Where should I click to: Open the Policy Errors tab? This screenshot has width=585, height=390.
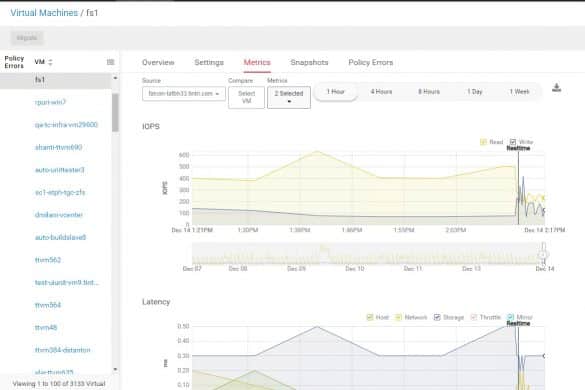[370, 62]
